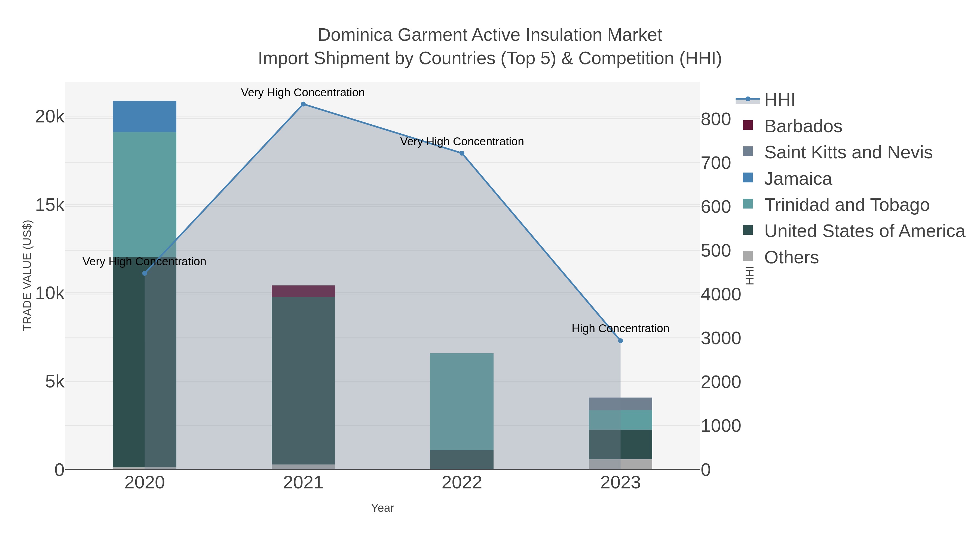Click the 3000 HHI axis tick label
Screen dimensions: 980x551
point(721,338)
